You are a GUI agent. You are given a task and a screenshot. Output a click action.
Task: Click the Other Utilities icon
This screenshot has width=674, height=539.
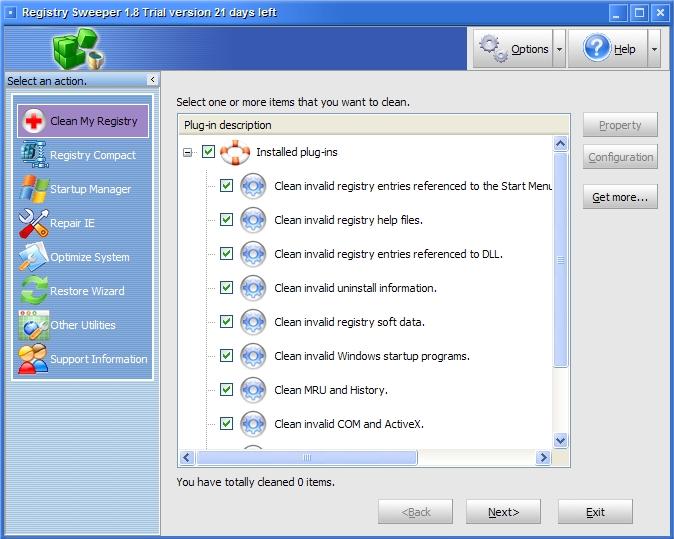tap(34, 325)
